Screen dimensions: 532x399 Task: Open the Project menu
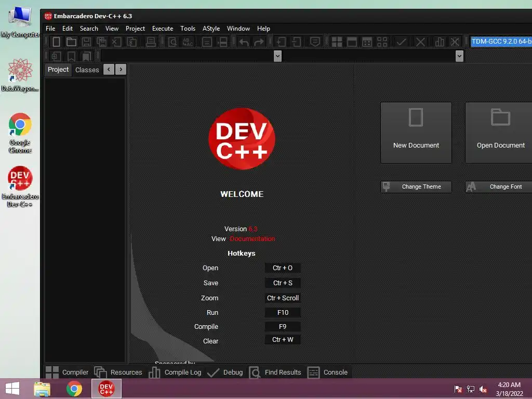click(135, 29)
